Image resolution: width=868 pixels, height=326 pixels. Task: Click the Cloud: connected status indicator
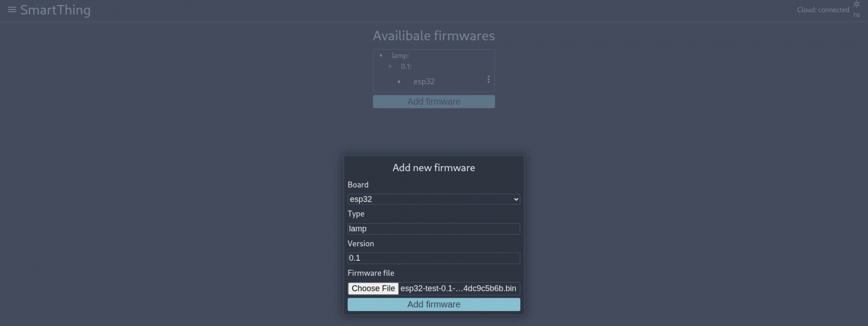pyautogui.click(x=823, y=10)
